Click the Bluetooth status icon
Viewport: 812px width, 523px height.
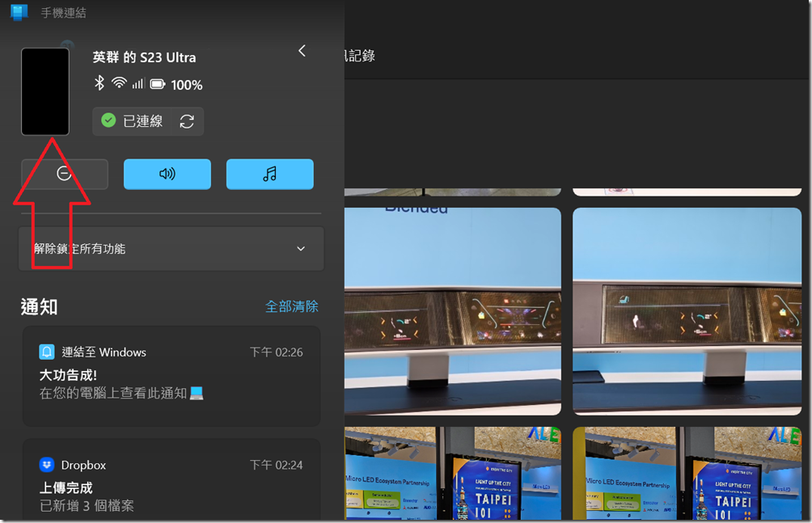coord(99,82)
